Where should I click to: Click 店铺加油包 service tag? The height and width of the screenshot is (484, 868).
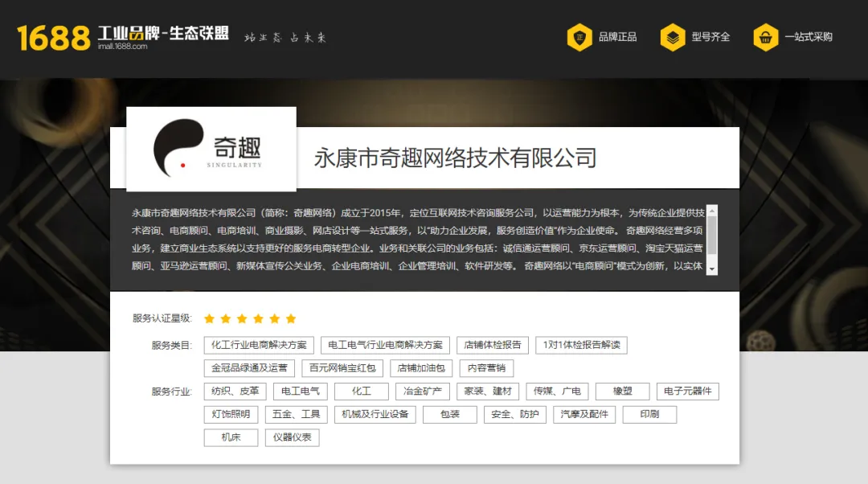[421, 368]
